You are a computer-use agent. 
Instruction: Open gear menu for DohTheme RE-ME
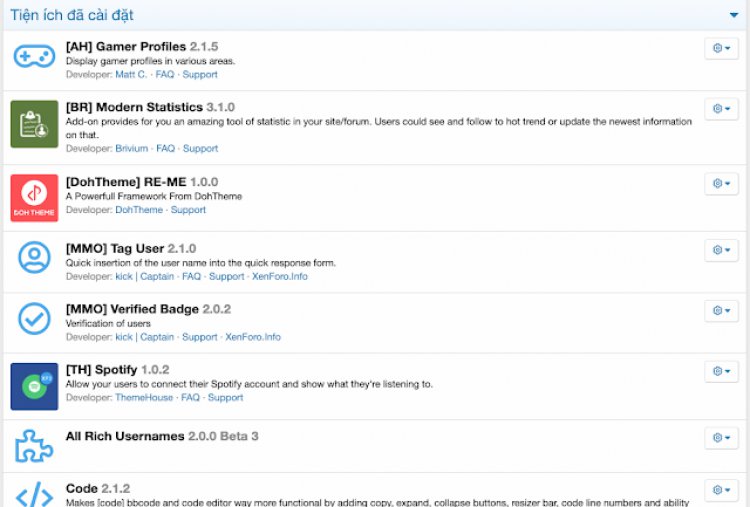tap(721, 183)
